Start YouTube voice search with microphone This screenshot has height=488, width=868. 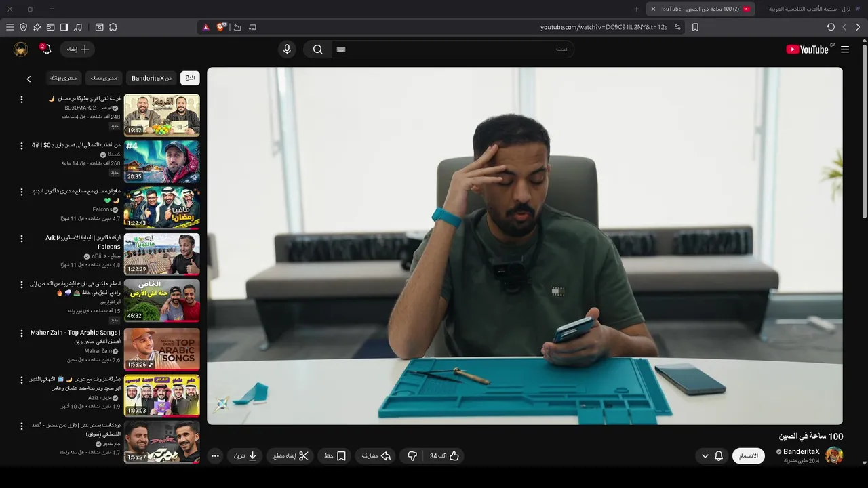[287, 49]
